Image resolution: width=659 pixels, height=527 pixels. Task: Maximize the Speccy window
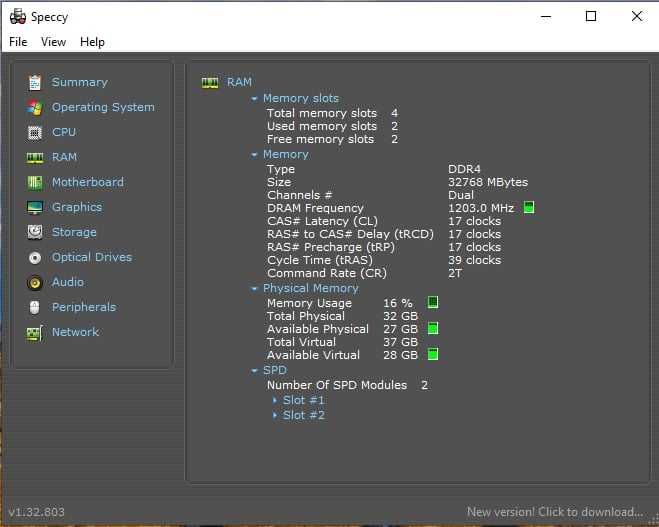591,16
